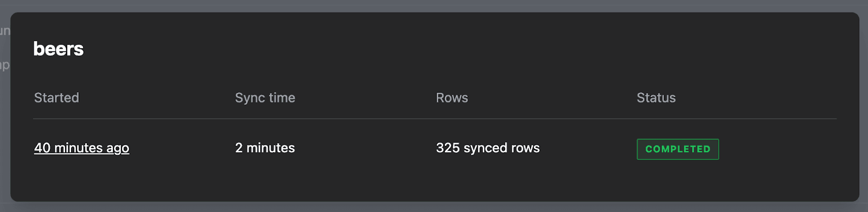Sort by the Rows column header

click(452, 98)
